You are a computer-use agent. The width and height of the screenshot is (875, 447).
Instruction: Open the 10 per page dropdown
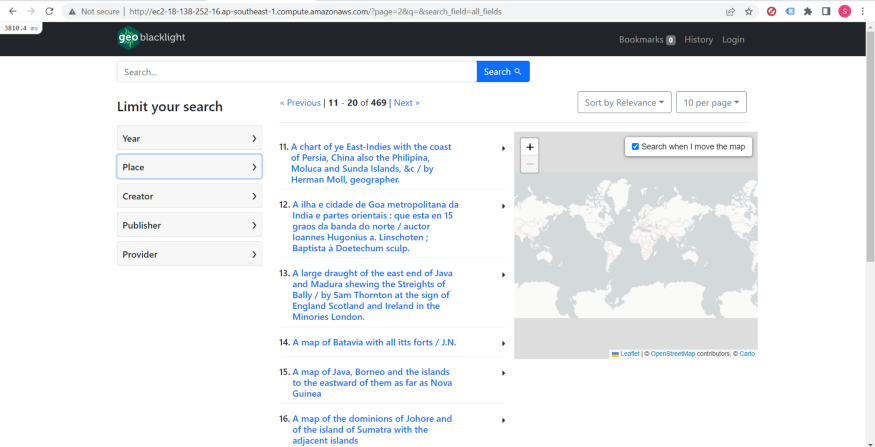pyautogui.click(x=711, y=103)
